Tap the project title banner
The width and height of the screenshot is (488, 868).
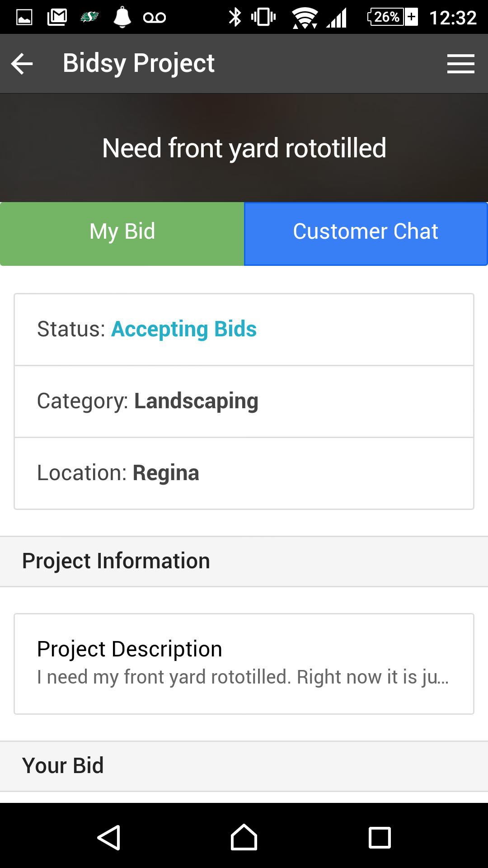pos(244,148)
